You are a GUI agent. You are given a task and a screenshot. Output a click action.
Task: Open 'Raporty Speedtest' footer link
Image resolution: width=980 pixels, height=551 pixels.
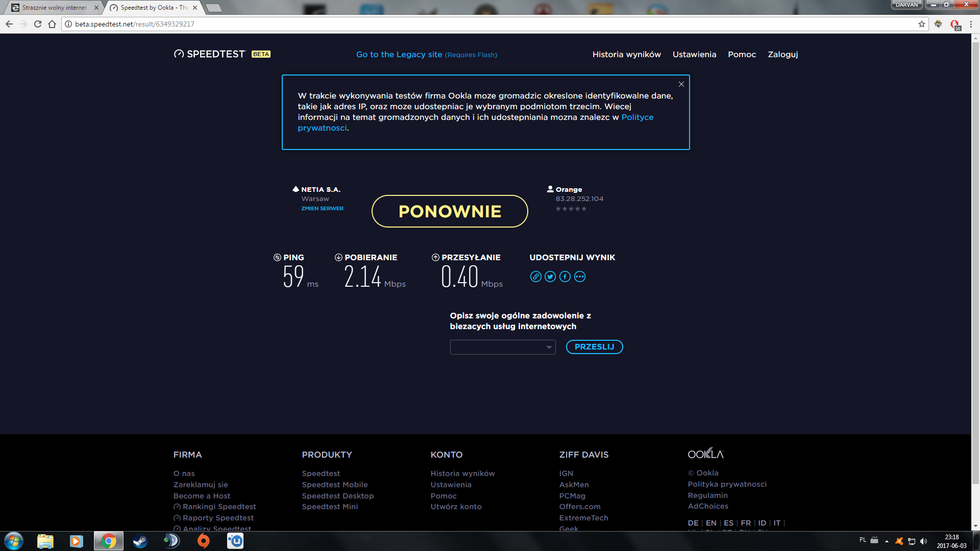tap(213, 518)
